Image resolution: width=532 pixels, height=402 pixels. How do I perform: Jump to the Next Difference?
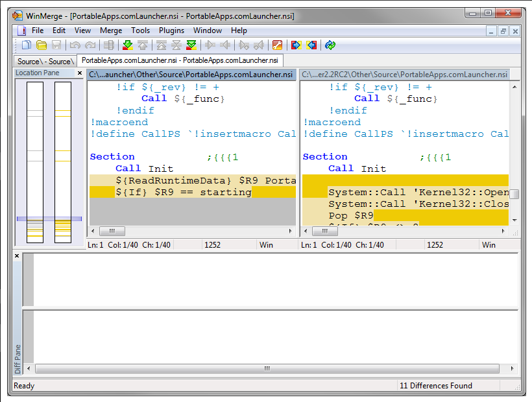pyautogui.click(x=128, y=45)
